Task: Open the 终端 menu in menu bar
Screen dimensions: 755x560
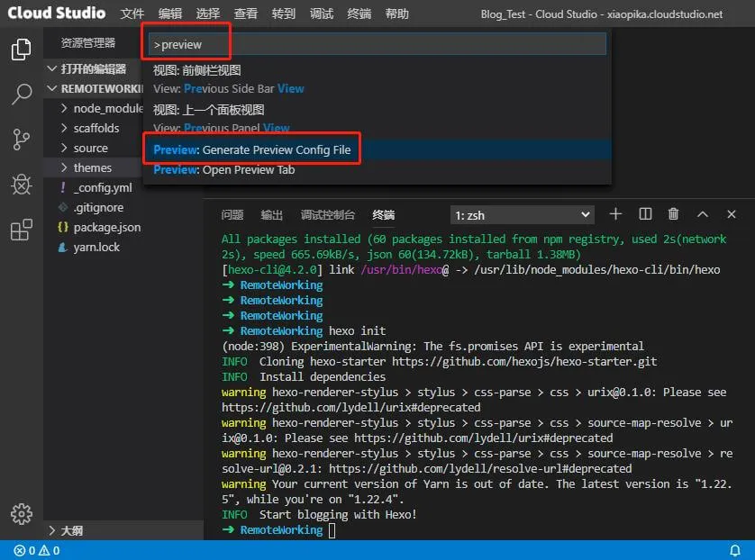Action: (x=359, y=14)
